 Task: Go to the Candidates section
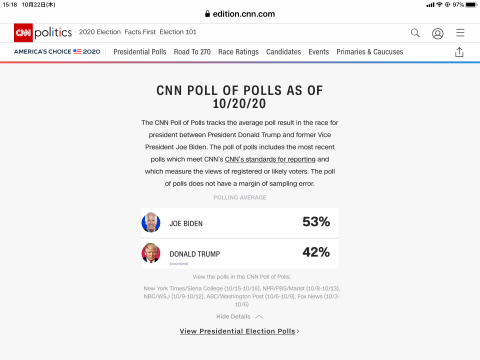(283, 52)
